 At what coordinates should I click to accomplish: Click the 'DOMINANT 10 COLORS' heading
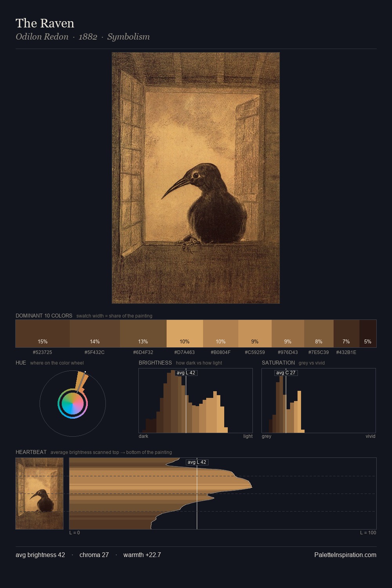point(44,316)
